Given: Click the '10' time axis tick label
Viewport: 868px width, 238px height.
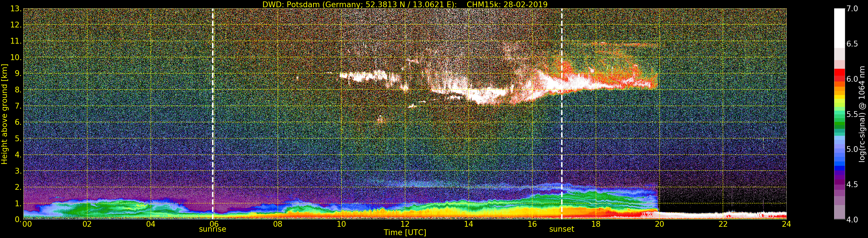Looking at the screenshot, I should click(341, 224).
